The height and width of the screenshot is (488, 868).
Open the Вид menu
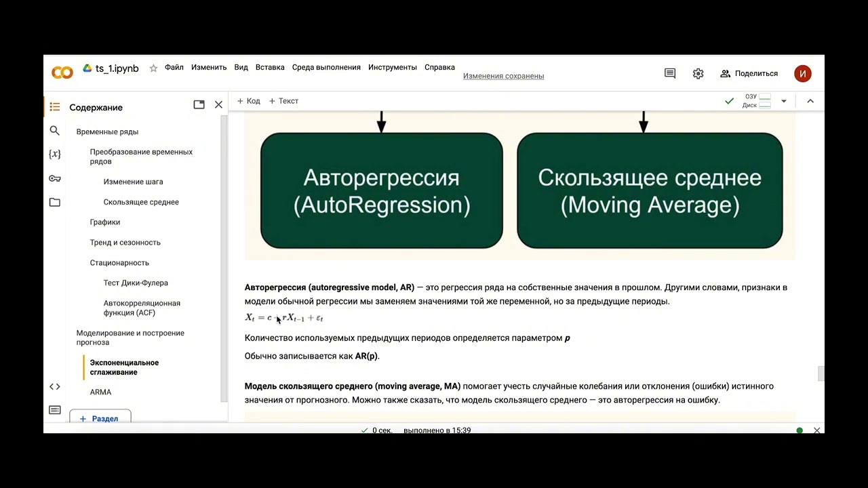pyautogui.click(x=241, y=67)
